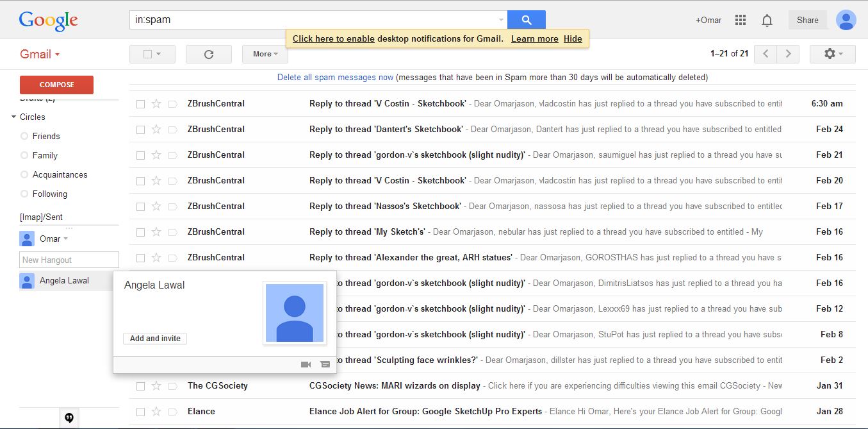
Task: Click Angela Lawal's profile picture in card
Action: [295, 312]
